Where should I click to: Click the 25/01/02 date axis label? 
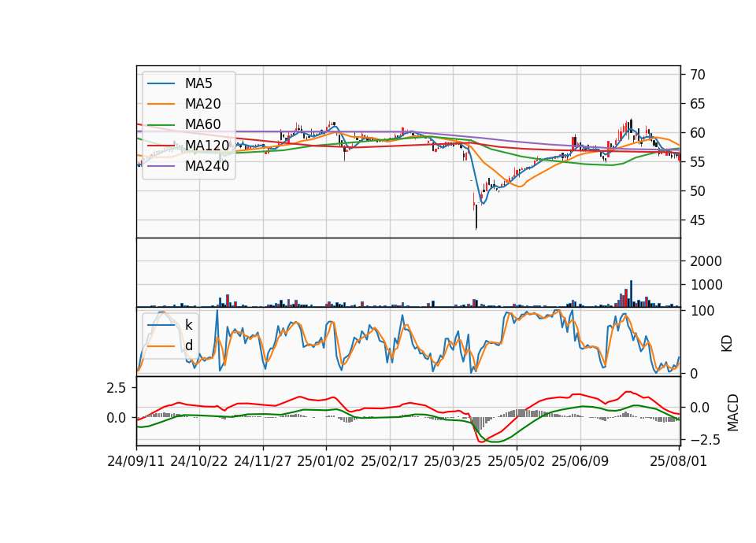tap(326, 461)
